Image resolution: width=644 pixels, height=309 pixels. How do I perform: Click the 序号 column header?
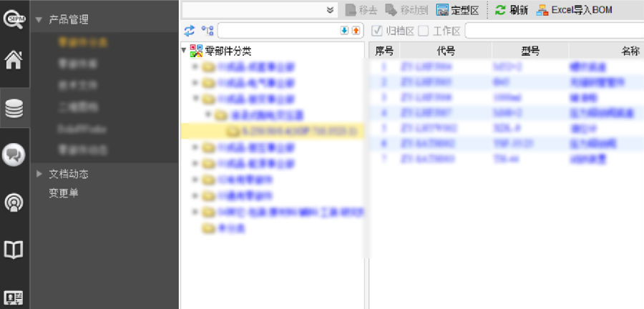[384, 51]
